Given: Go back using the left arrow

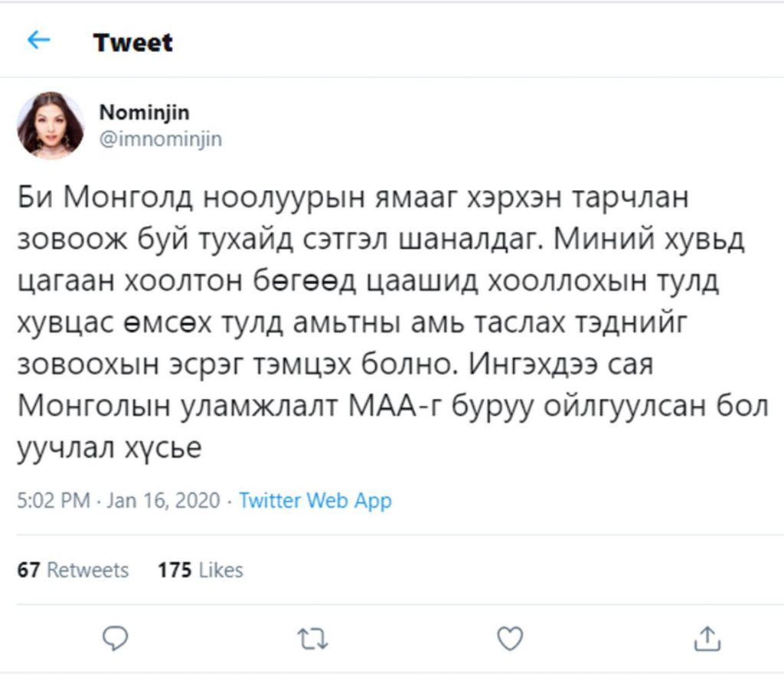Looking at the screenshot, I should pyautogui.click(x=38, y=41).
